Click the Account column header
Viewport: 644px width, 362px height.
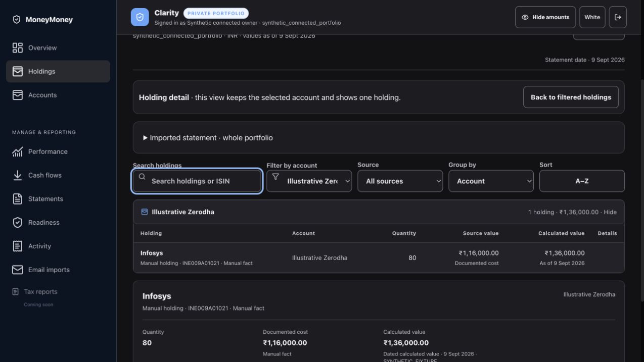303,233
